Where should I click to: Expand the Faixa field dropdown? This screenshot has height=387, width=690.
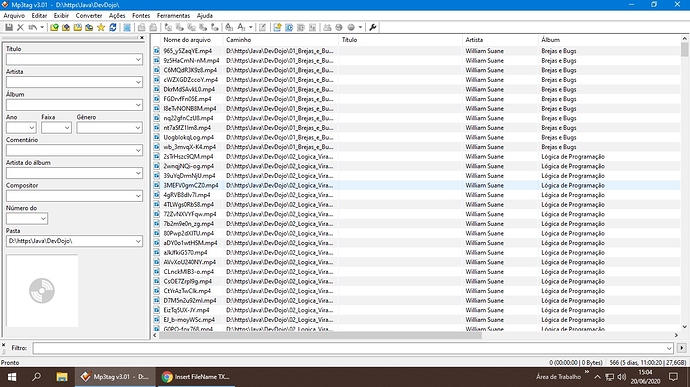coord(67,128)
